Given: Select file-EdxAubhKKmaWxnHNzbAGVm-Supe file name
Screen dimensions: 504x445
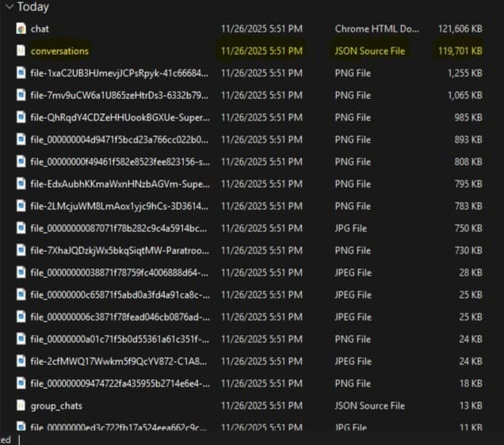Looking at the screenshot, I should 120,184.
